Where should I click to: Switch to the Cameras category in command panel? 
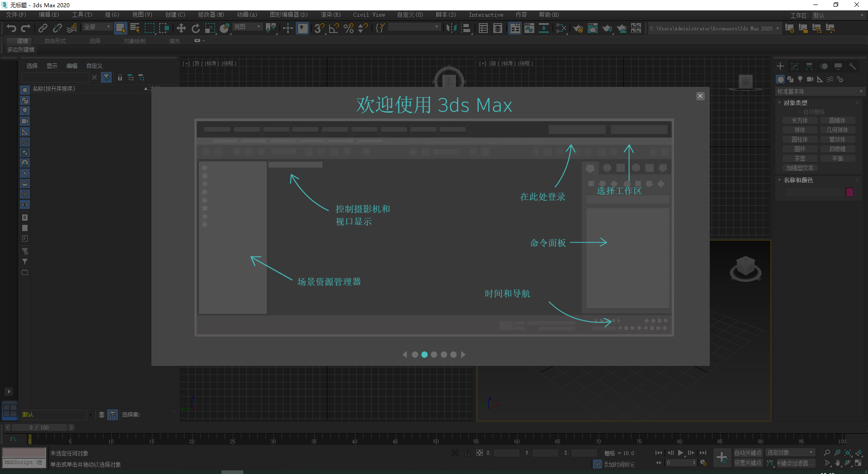click(x=810, y=80)
